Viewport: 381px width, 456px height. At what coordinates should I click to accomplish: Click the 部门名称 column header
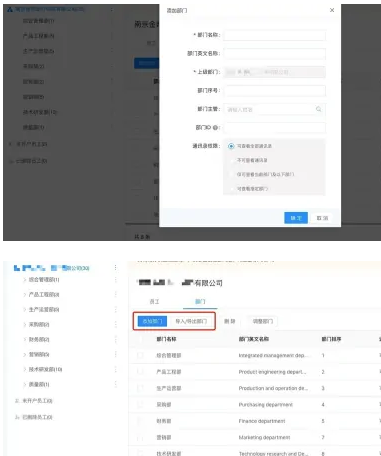166,339
